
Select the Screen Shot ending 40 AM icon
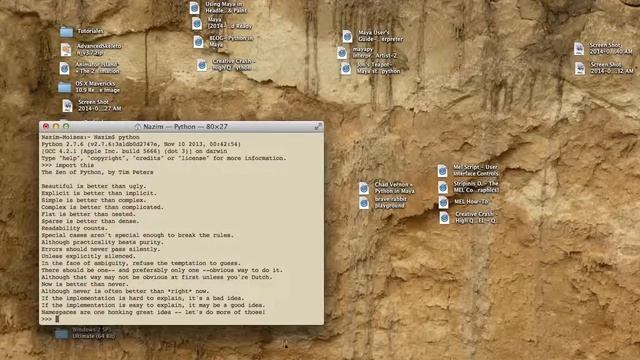click(579, 49)
